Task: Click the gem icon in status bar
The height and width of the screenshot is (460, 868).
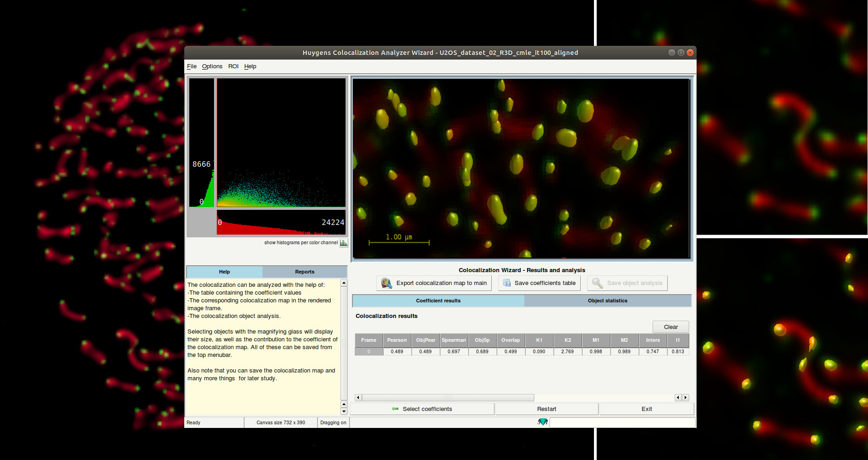Action: pos(543,422)
